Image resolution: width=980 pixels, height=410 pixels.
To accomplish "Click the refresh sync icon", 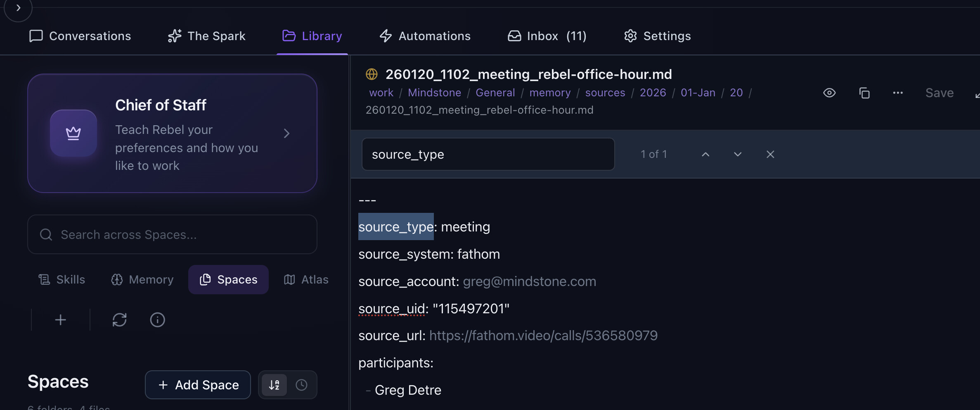I will 119,320.
